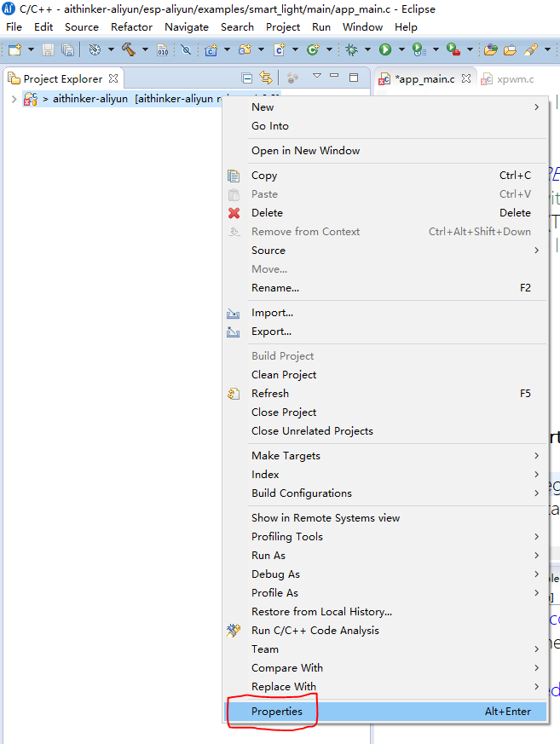Viewport: 560px width, 744px height.
Task: Close the Project Explorer tab
Action: (113, 78)
